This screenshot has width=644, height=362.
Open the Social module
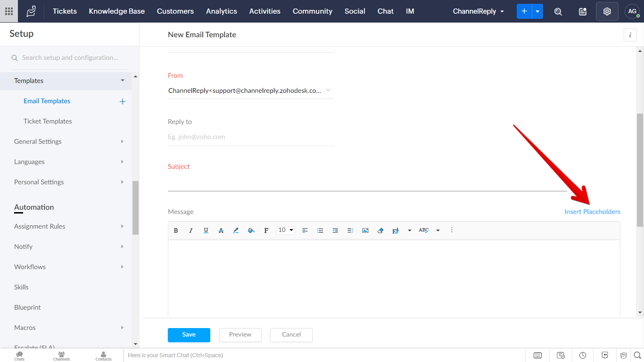(355, 11)
